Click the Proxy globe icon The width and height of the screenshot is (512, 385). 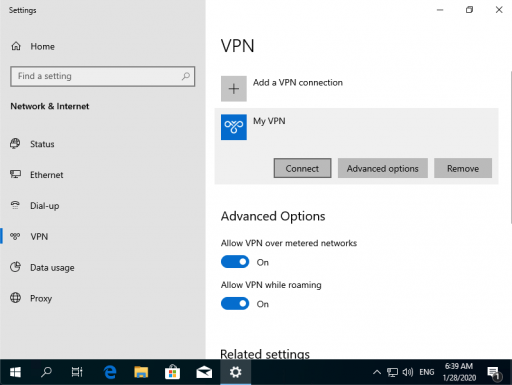pos(15,298)
